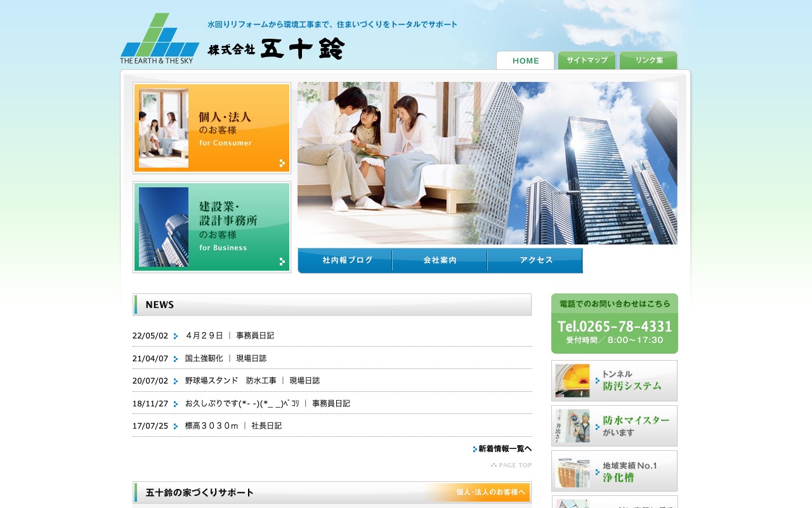Image resolution: width=812 pixels, height=508 pixels.
Task: Click the 五十鈴の家づくりサポート heading
Action: point(200,492)
